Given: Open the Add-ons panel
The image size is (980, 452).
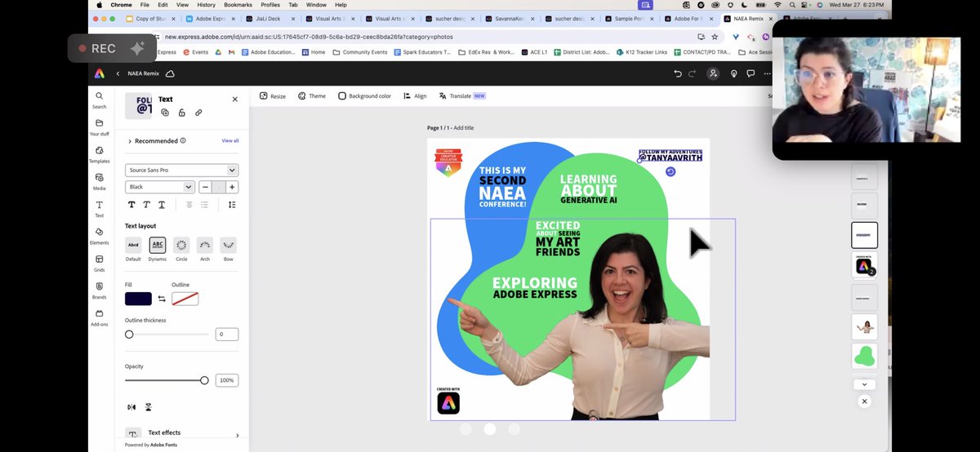Looking at the screenshot, I should 99,317.
